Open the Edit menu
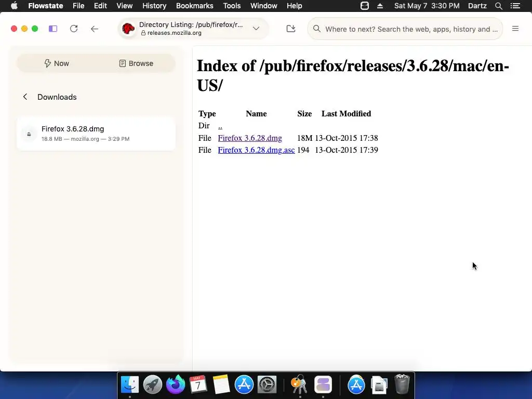532x399 pixels. 100,6
